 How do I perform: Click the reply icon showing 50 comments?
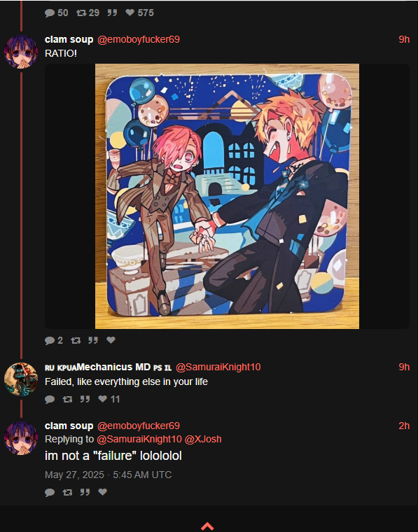point(50,13)
